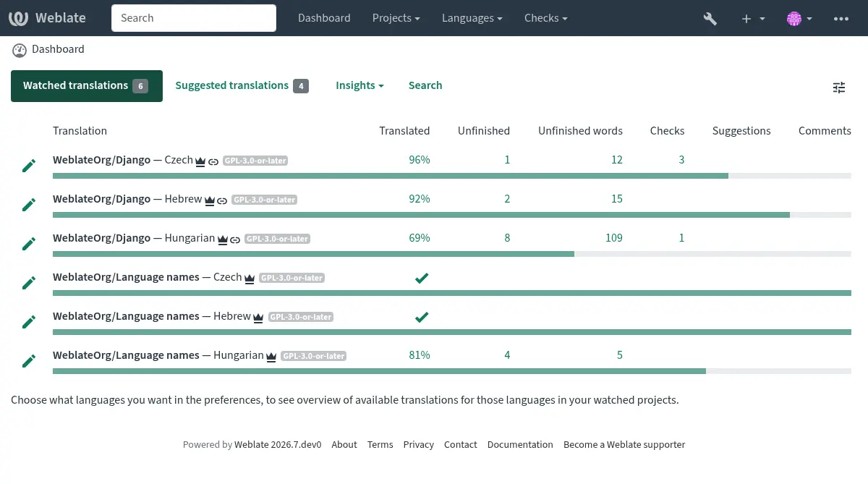
Task: Click unfinished count 8 for Django Hungarian
Action: pos(507,238)
